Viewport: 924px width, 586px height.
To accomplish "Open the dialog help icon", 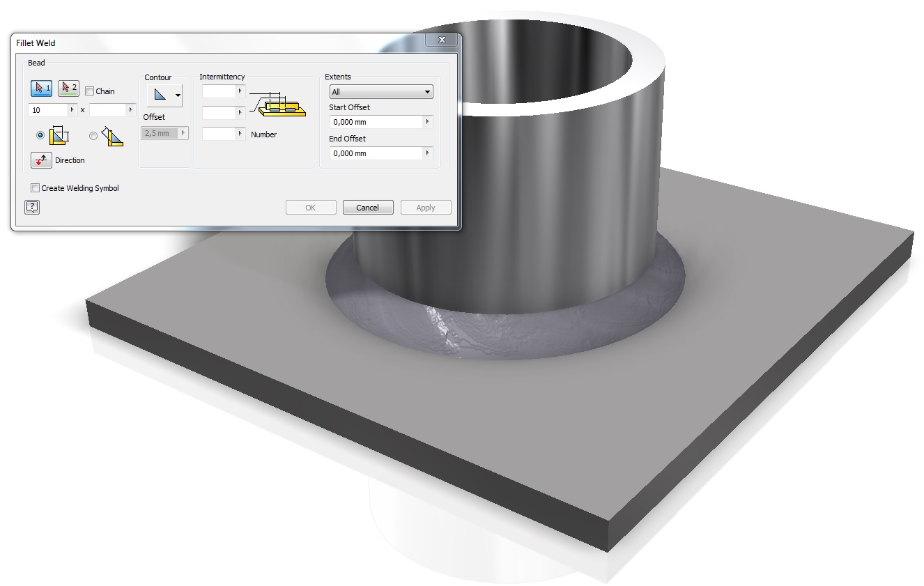I will (x=32, y=207).
